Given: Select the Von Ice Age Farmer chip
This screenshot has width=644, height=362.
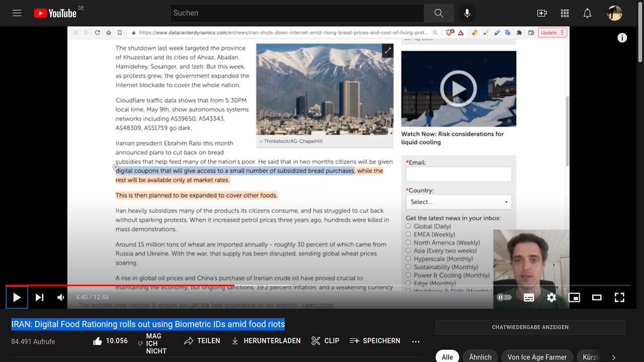Looking at the screenshot, I should coord(537,357).
